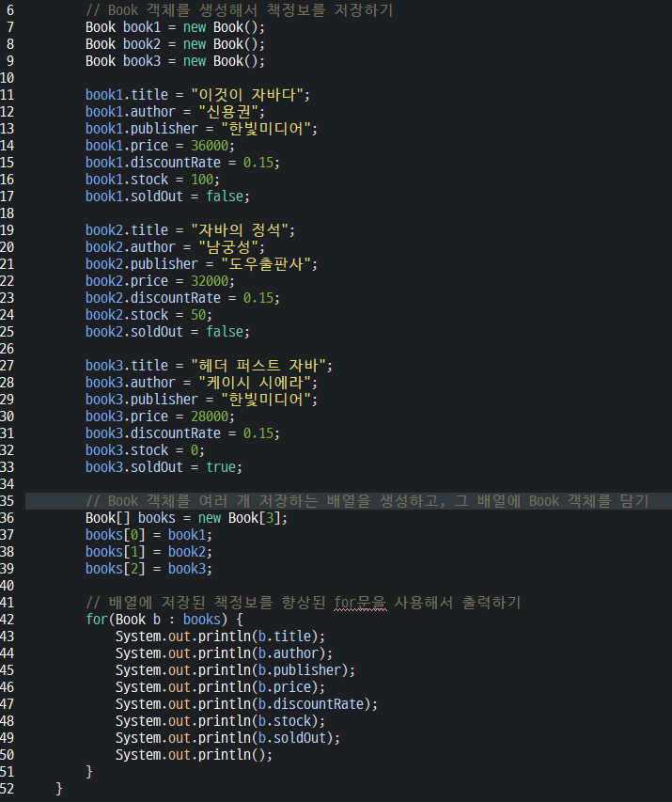Screen dimensions: 672x802
Task: Click closing brace on line 51
Action: (x=89, y=771)
